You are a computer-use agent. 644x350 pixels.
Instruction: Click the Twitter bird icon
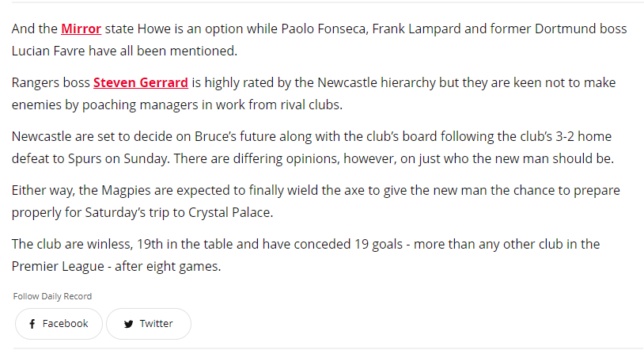[x=128, y=324]
